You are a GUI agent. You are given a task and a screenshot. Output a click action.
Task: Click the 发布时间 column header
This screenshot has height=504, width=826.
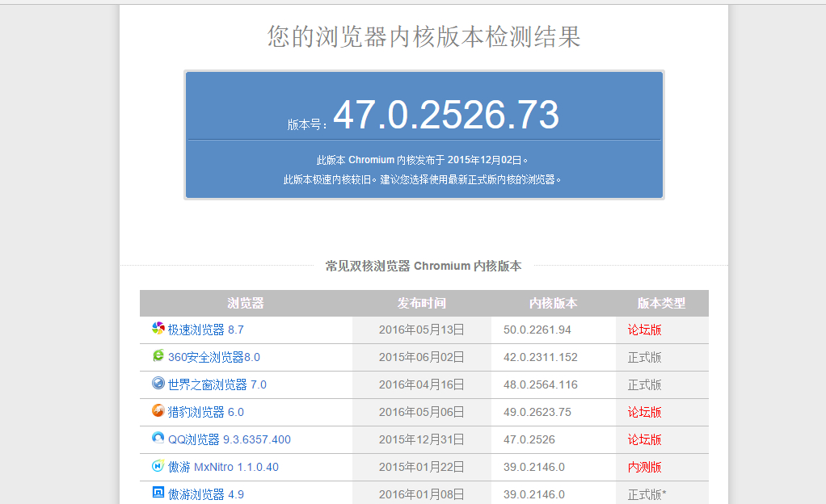[x=421, y=304]
